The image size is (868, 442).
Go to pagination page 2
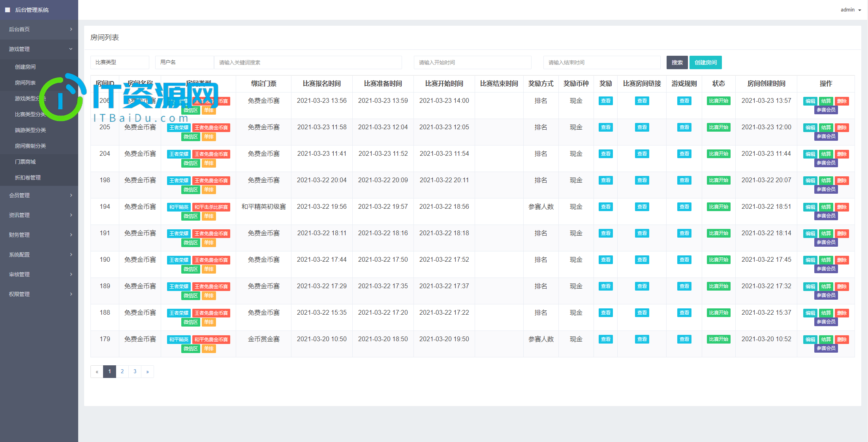click(x=122, y=372)
